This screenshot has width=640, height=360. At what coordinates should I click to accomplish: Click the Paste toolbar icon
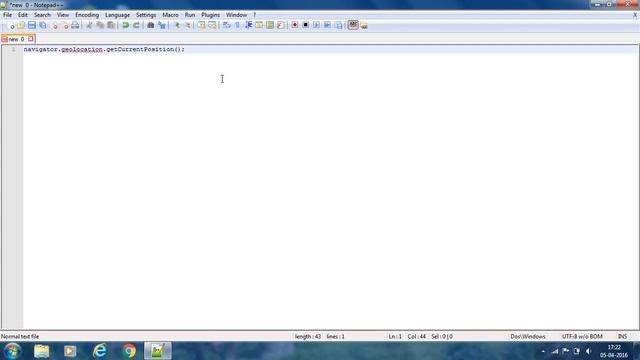(111, 25)
